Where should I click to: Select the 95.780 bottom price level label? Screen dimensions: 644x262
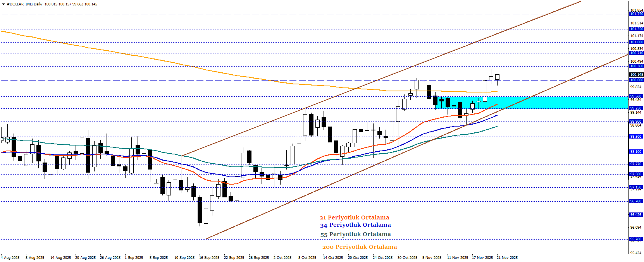click(x=636, y=239)
